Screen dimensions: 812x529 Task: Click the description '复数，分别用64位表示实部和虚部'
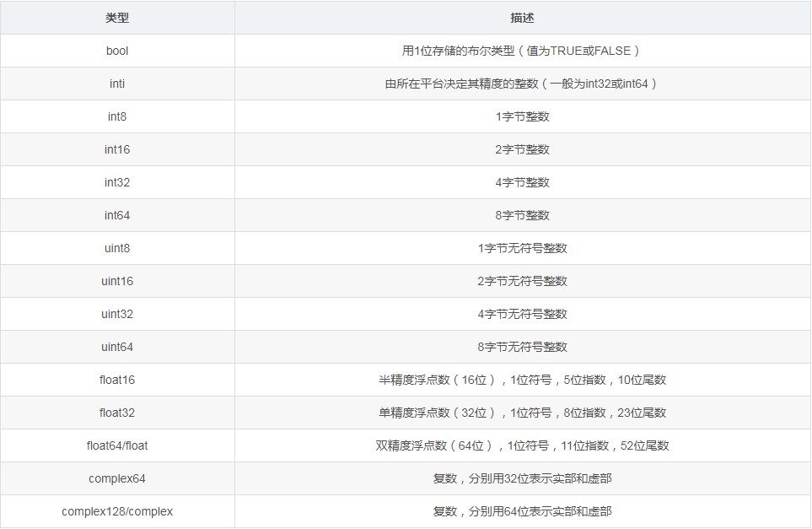click(522, 511)
